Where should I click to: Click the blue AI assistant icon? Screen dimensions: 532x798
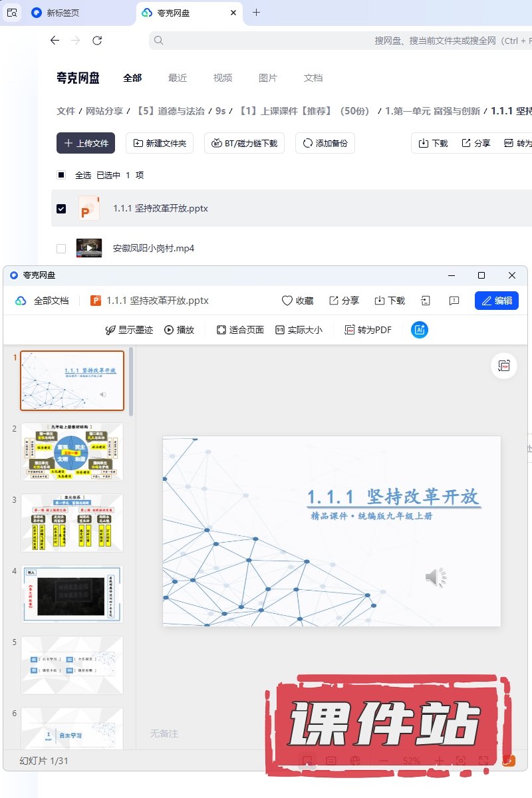click(419, 330)
